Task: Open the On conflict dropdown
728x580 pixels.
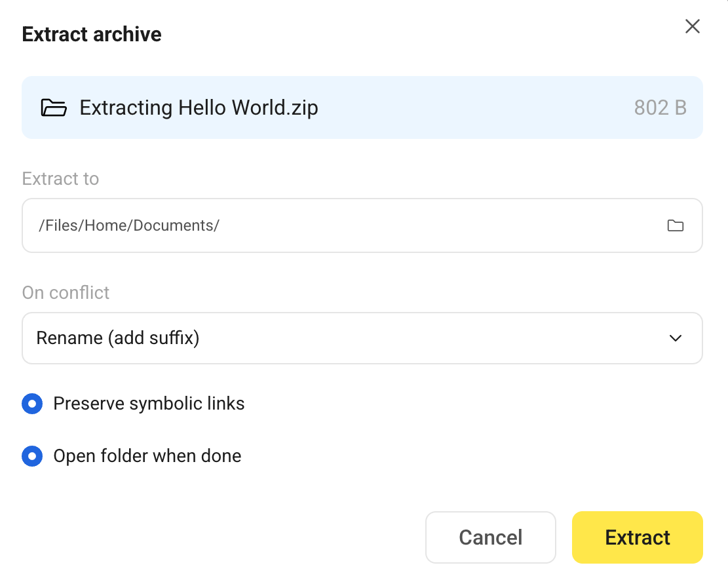Action: pos(362,338)
